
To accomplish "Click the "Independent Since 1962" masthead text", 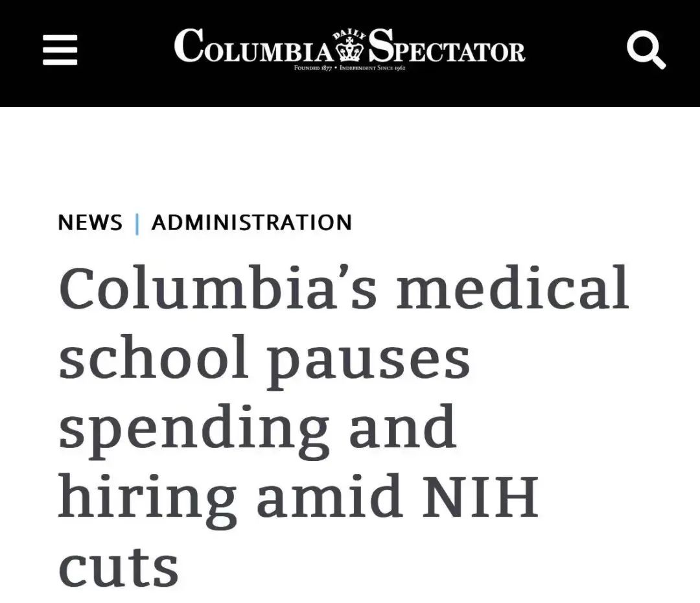I will pyautogui.click(x=372, y=68).
